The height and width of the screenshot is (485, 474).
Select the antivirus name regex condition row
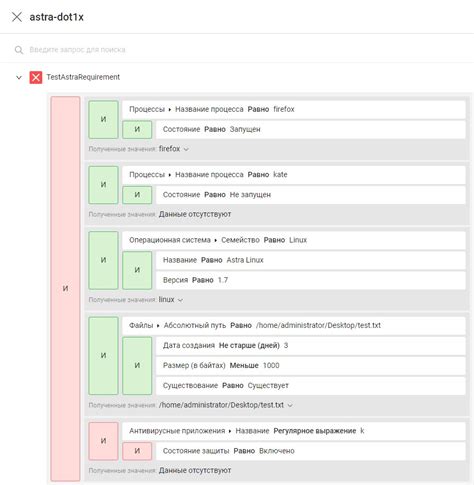tap(294, 431)
